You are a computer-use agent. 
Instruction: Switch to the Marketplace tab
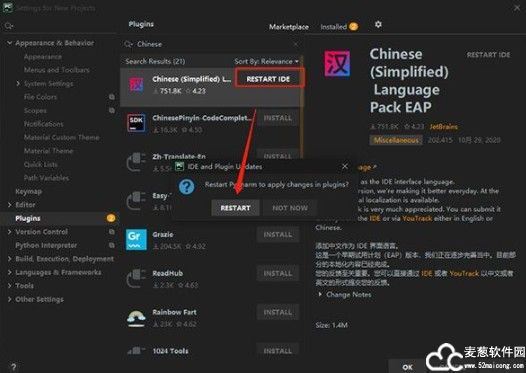289,27
